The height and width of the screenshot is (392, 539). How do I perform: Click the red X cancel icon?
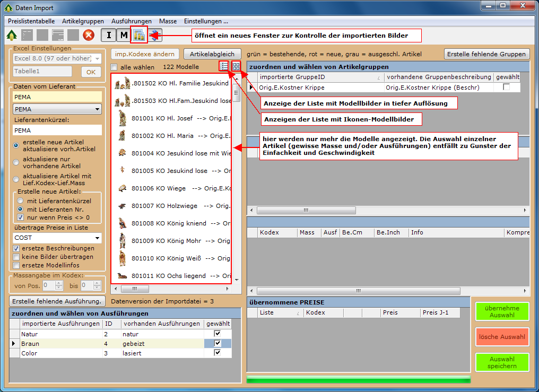tap(89, 36)
